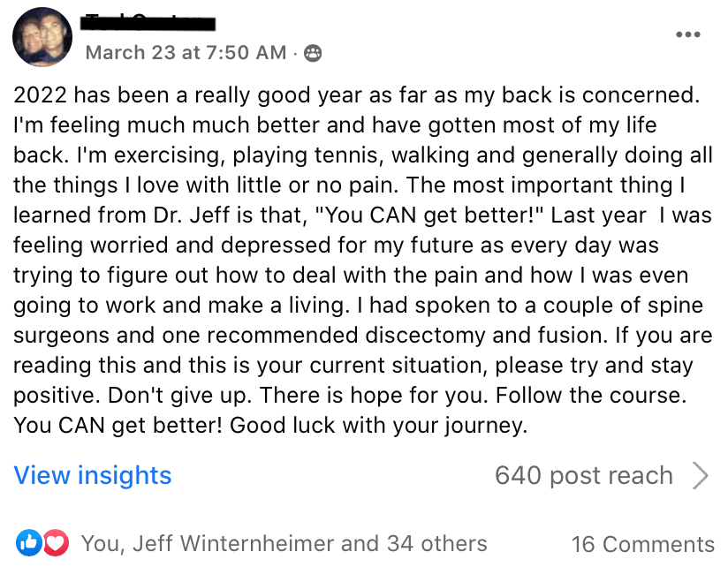Show who reacted: You, Jeff Winternheimer and 34 others
Viewport: 728px width, 567px height.
pyautogui.click(x=284, y=543)
